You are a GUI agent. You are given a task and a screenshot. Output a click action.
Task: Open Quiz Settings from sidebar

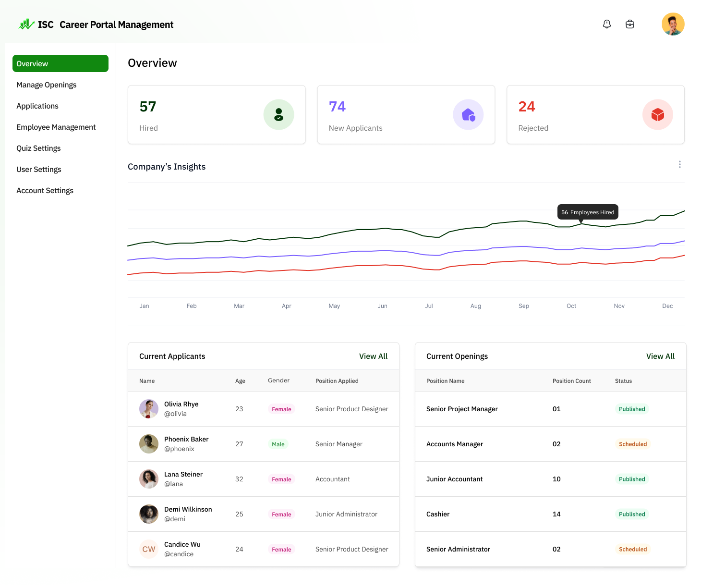[38, 148]
